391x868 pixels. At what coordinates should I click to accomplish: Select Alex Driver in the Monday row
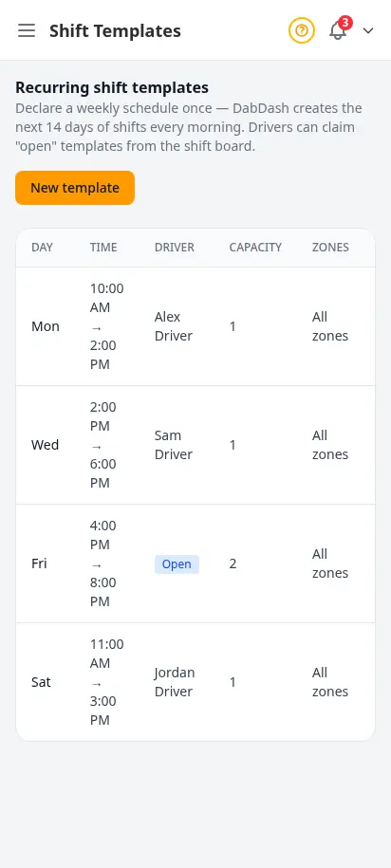[x=174, y=326]
